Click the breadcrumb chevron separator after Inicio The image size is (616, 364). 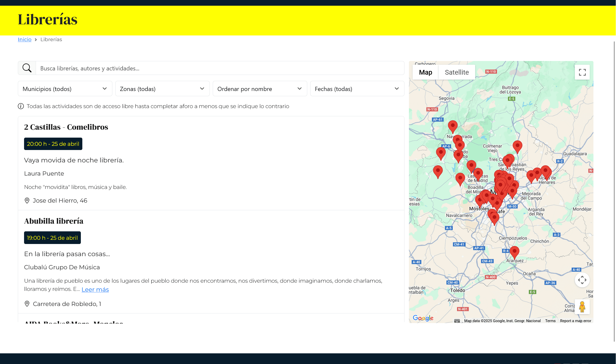(36, 40)
